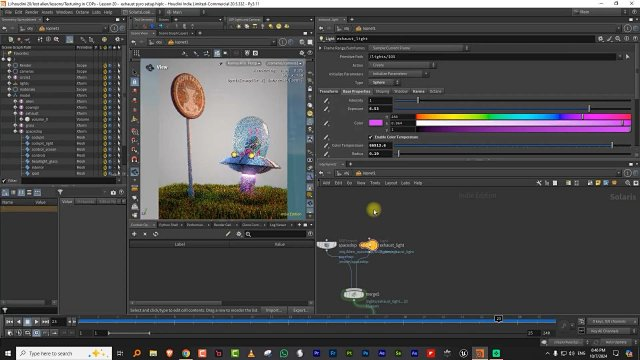This screenshot has height=360, width=640.
Task: Click the network editor find magnifier icon
Action: pos(628,183)
